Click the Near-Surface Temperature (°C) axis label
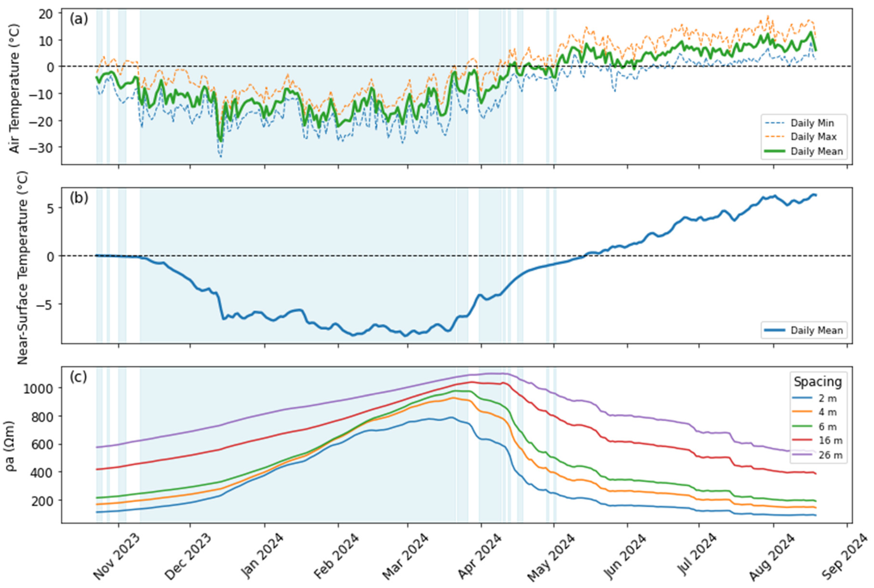The image size is (874, 588). pos(23,268)
